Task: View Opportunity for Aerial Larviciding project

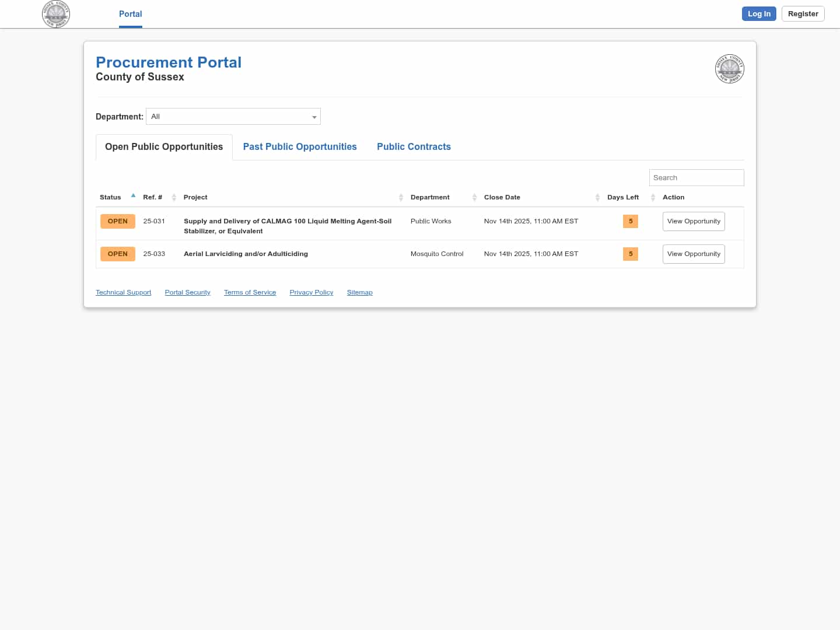Action: click(x=694, y=254)
